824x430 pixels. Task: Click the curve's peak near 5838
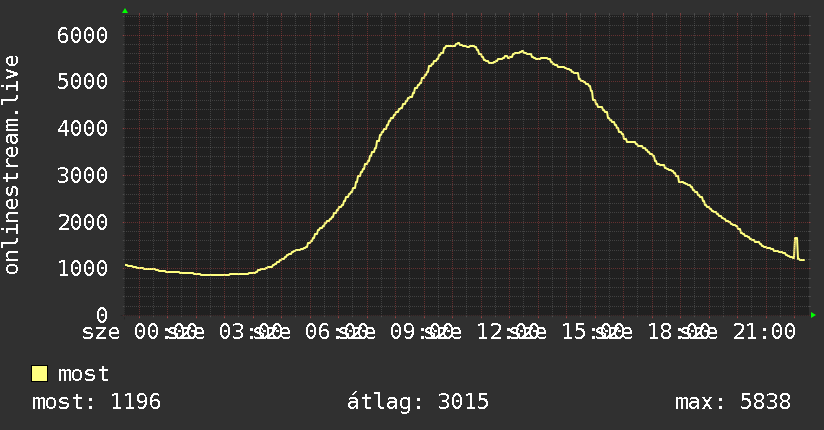(458, 44)
